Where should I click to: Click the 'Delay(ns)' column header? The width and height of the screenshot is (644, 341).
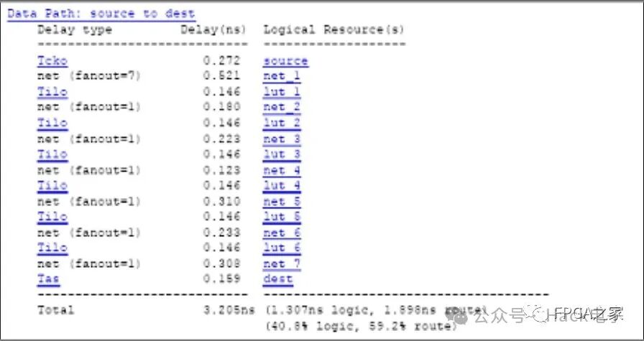point(213,30)
